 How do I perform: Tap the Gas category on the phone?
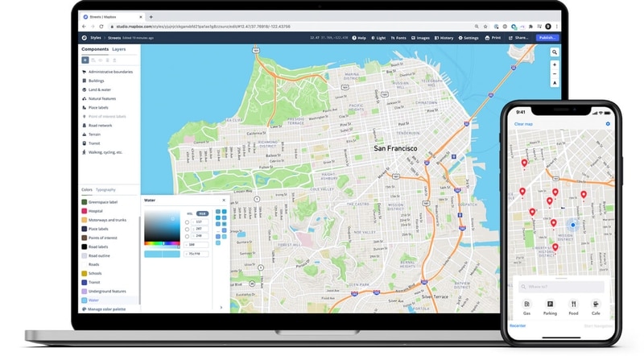(526, 307)
